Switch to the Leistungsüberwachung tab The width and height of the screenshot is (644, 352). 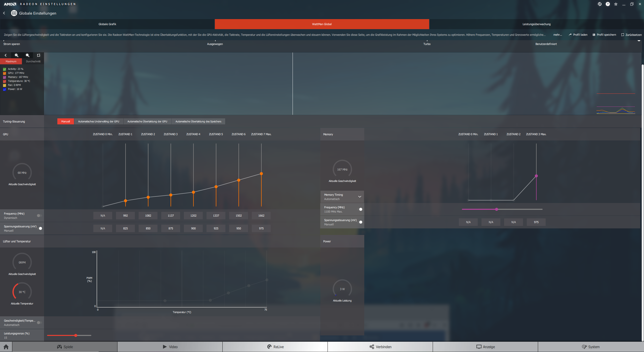(536, 24)
